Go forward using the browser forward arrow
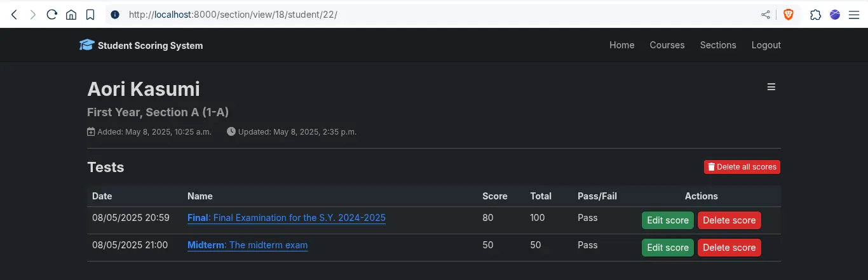The image size is (868, 280). 33,14
